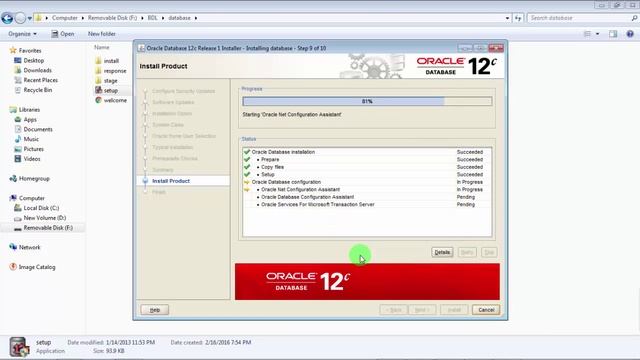This screenshot has height=360, width=640.
Task: Click the Setup status row
Action: (367, 174)
